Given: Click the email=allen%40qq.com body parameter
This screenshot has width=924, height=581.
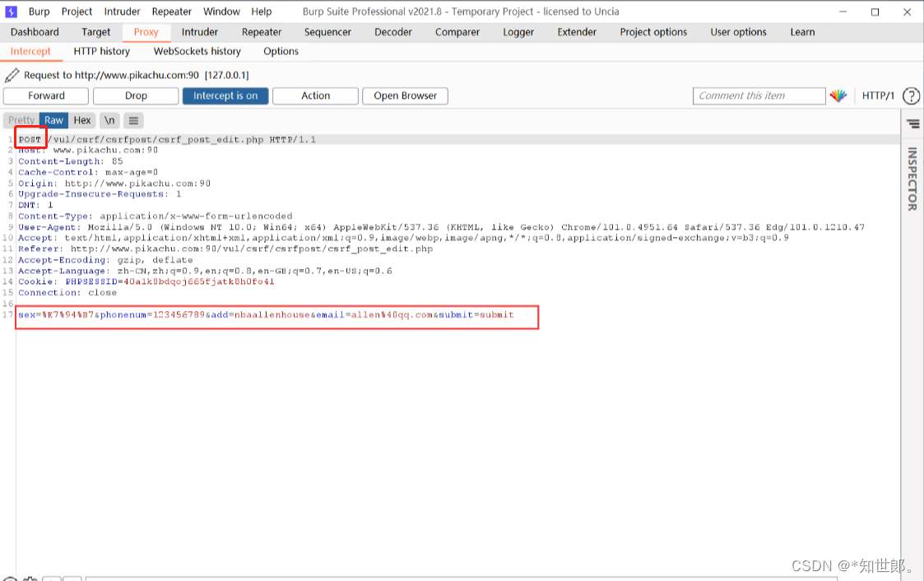Looking at the screenshot, I should pos(375,315).
